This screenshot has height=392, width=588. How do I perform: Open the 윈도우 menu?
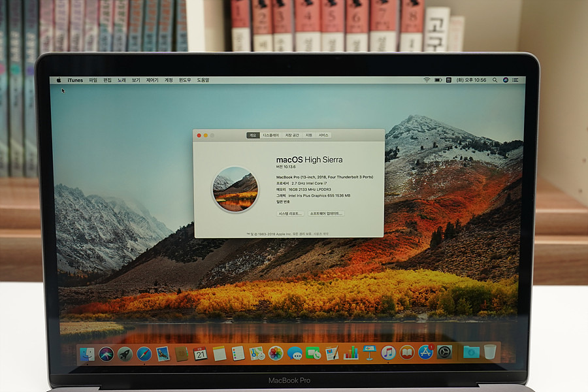tap(185, 80)
